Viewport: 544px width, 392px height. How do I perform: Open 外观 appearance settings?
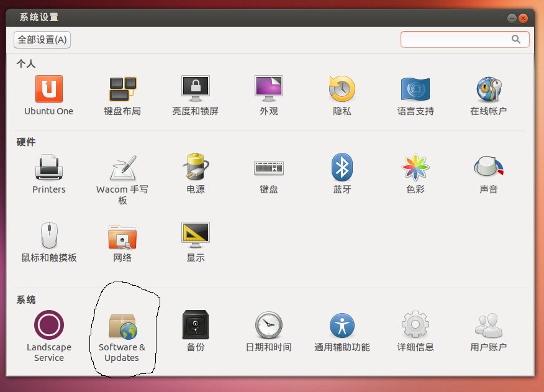269,96
